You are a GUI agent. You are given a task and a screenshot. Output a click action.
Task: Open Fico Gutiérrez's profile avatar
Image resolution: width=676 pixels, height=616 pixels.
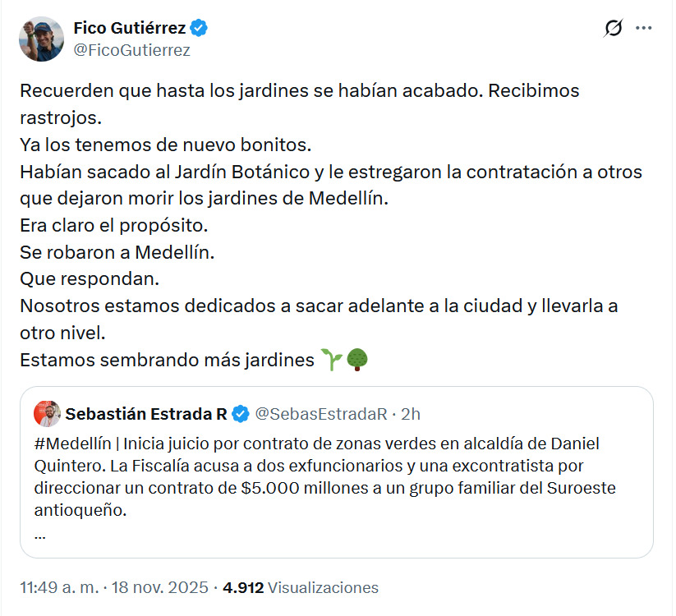click(x=41, y=39)
